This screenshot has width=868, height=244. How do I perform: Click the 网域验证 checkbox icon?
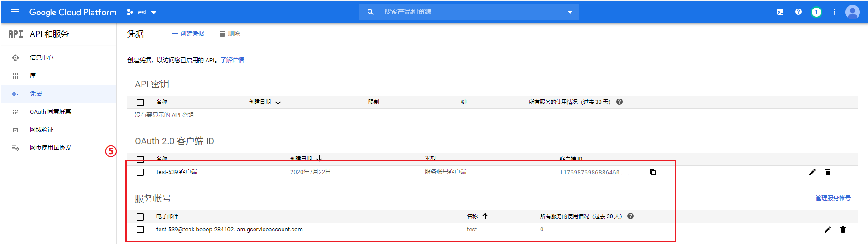pos(15,130)
